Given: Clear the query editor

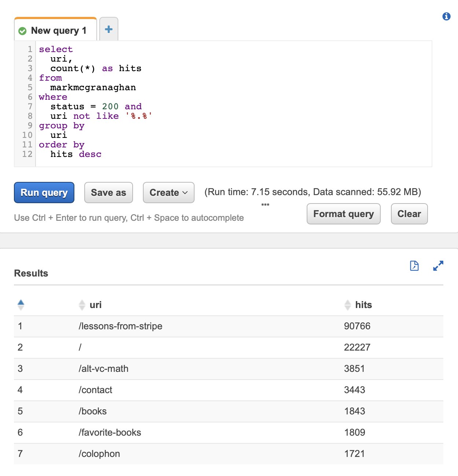Looking at the screenshot, I should [409, 214].
